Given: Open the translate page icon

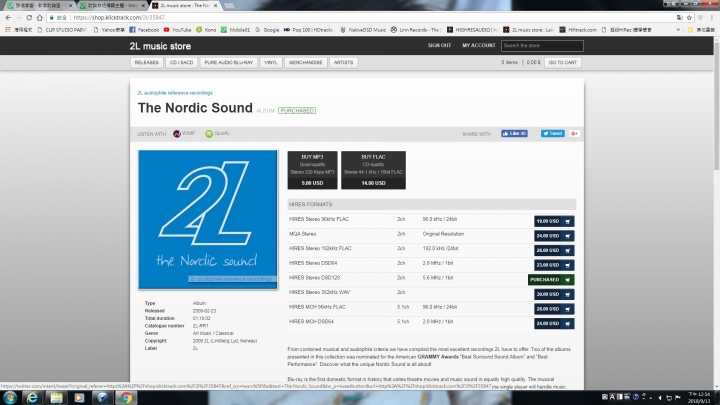Looking at the screenshot, I should 680,17.
